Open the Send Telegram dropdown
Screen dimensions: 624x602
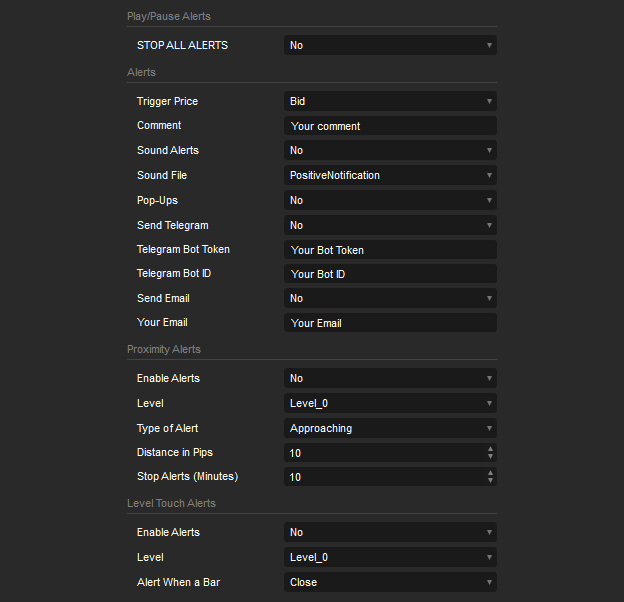click(x=390, y=225)
